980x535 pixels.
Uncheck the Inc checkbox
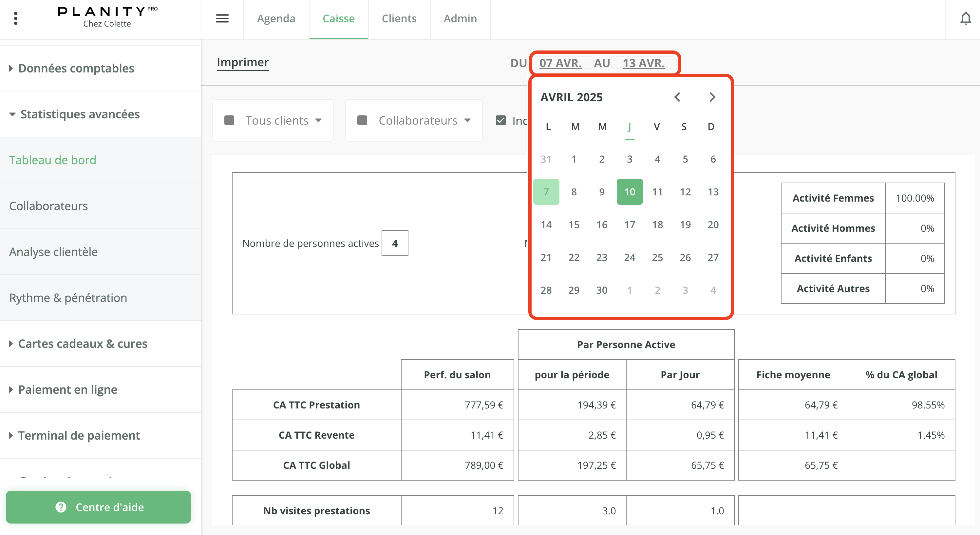click(501, 120)
